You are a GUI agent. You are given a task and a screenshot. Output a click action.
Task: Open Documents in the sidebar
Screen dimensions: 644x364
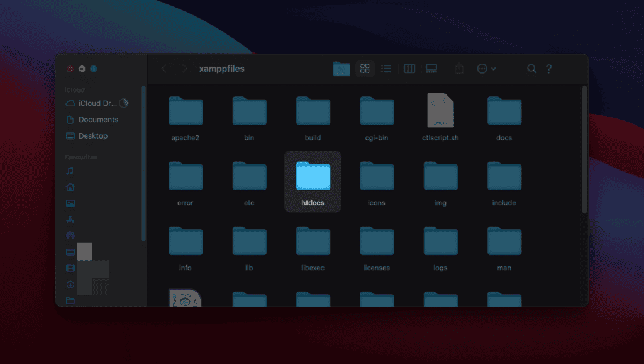[x=97, y=120]
